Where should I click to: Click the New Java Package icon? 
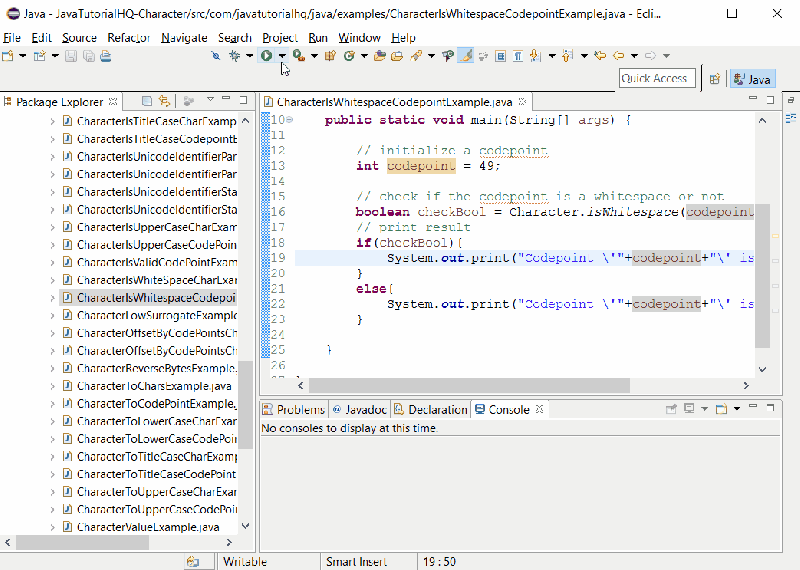(330, 56)
